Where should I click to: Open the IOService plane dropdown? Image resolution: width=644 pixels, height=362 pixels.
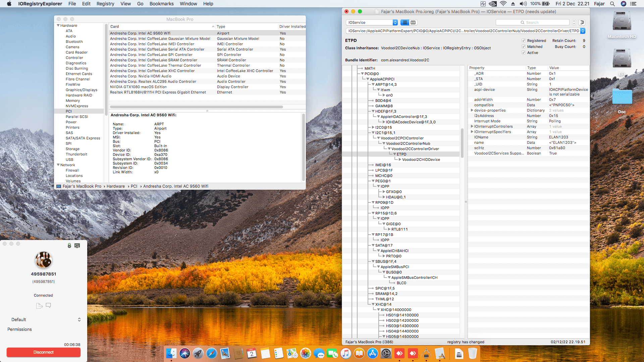[372, 22]
